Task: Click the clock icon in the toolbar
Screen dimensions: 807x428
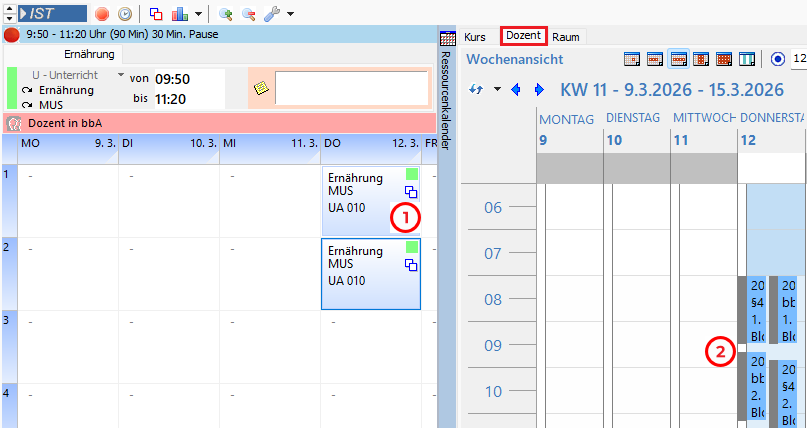Action: (x=125, y=14)
